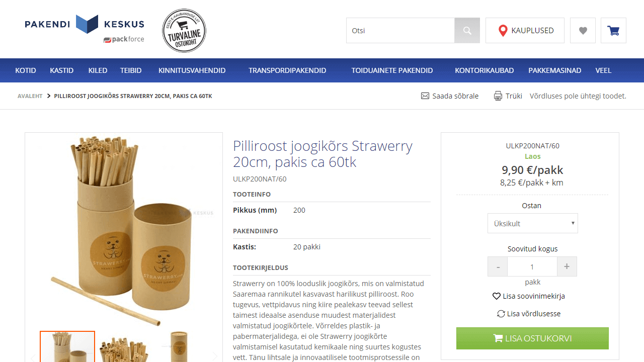The height and width of the screenshot is (362, 644).
Task: Select the Kinnitusvahendid menu item
Action: coord(192,70)
